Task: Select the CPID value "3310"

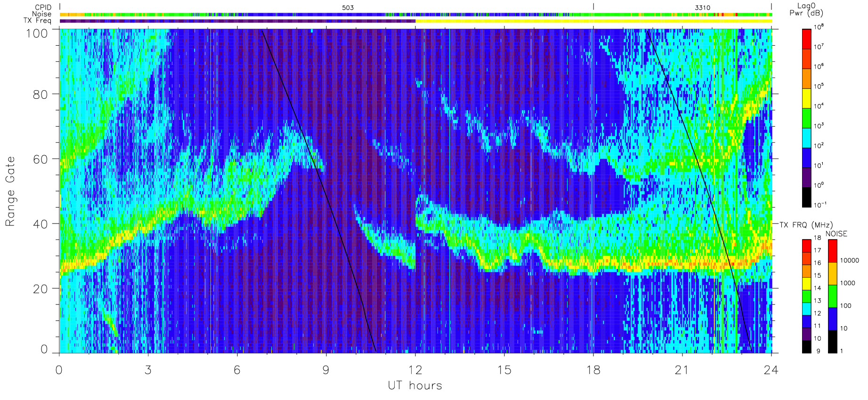Action: [x=702, y=8]
